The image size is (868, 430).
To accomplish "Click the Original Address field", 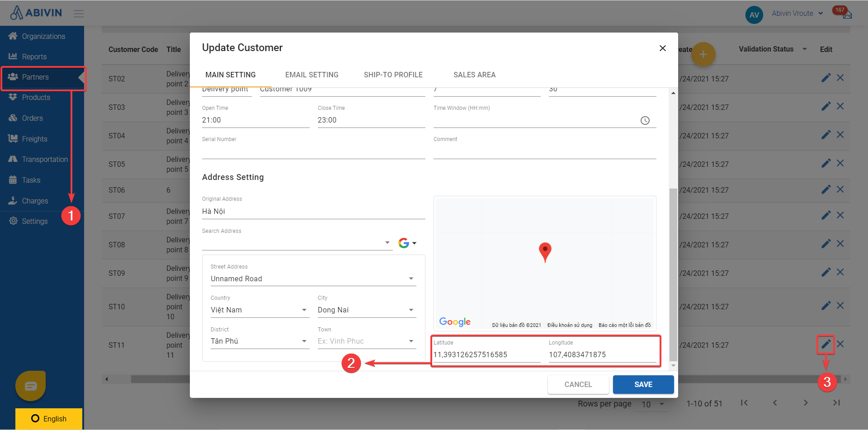I will 313,211.
